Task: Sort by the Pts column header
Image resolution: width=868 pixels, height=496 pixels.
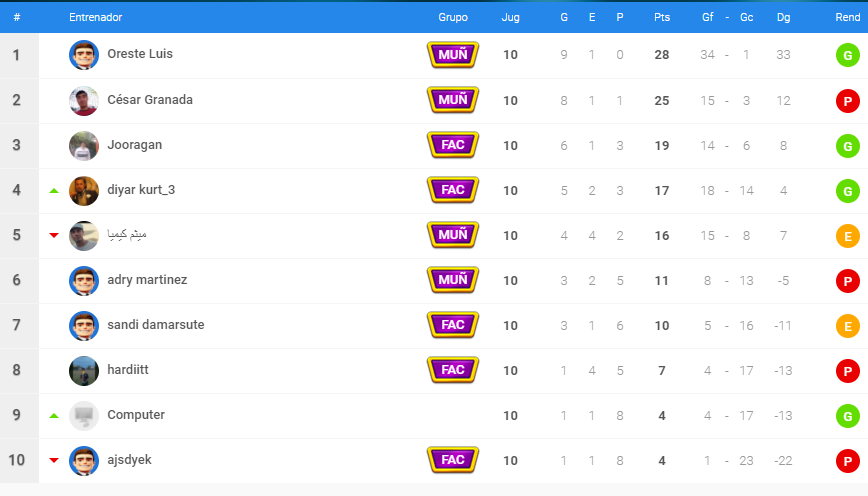Action: coord(662,17)
